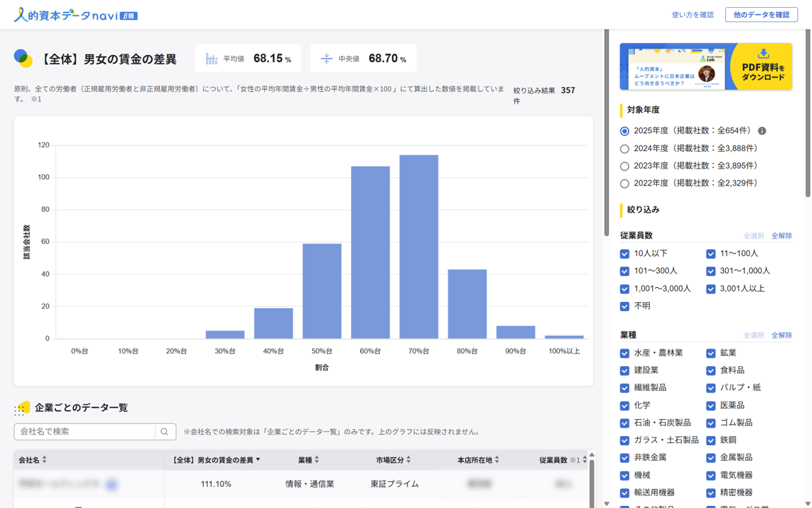Click 全選択 for 業種

(x=753, y=335)
